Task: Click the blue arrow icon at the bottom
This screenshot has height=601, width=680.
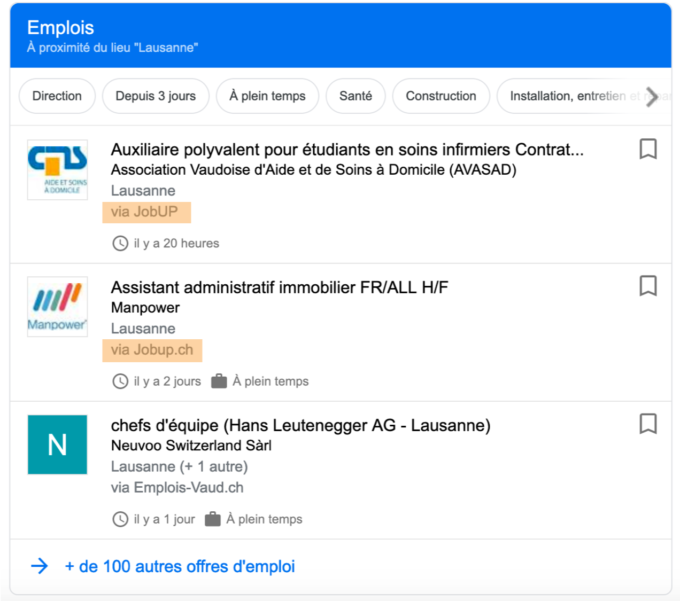Action: tap(39, 566)
